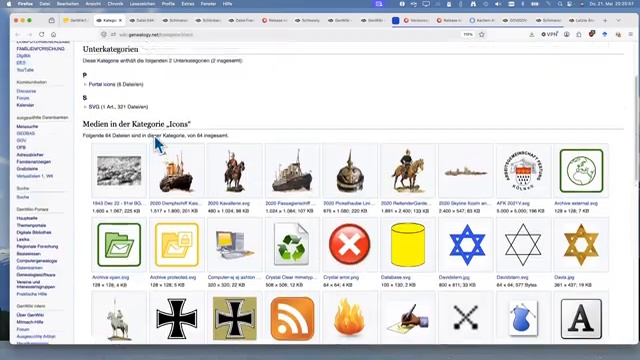Toggle the Firefox sidebar icon left of tabs
This screenshot has width=640, height=360.
[x=51, y=20]
